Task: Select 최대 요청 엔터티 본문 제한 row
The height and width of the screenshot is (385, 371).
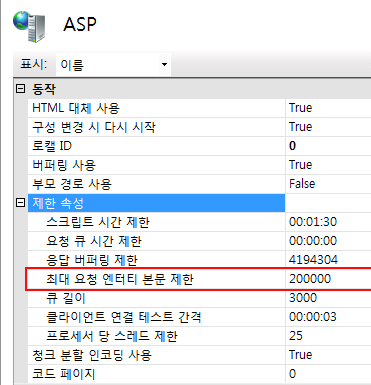Action: pos(199,279)
